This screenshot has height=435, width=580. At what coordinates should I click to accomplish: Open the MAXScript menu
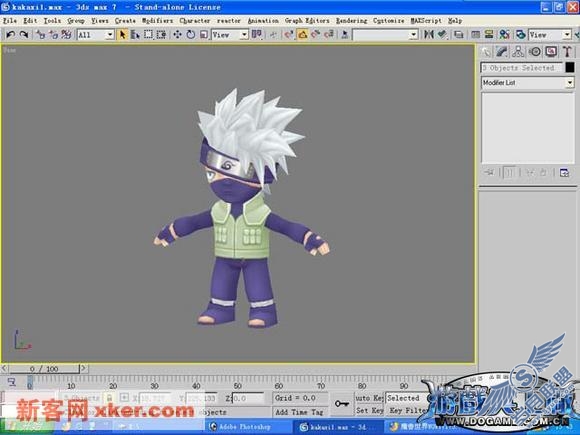click(426, 21)
